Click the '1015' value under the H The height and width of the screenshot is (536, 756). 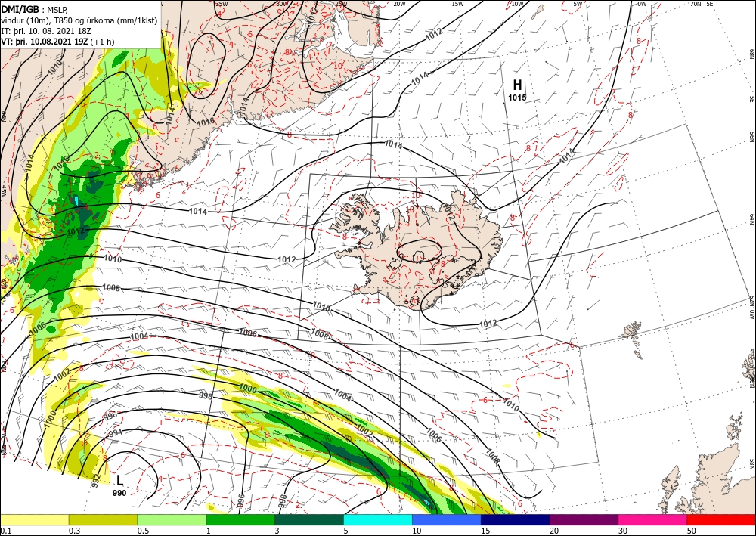tap(517, 98)
